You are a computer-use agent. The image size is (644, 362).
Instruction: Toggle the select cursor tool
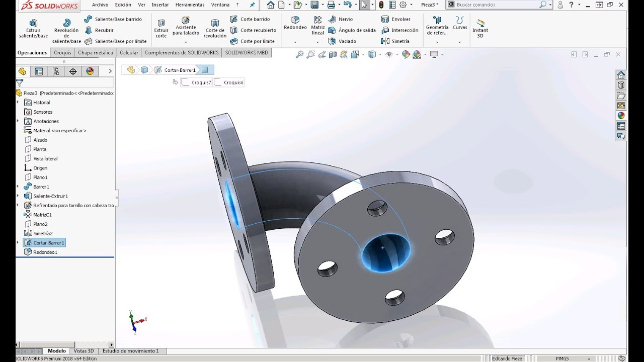[x=364, y=5]
